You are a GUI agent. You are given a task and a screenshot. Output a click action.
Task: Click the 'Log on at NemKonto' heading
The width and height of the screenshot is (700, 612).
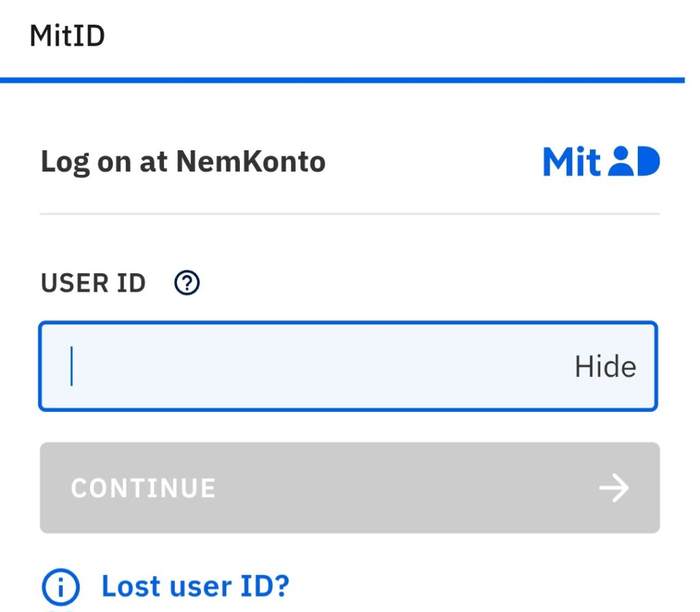click(x=183, y=162)
